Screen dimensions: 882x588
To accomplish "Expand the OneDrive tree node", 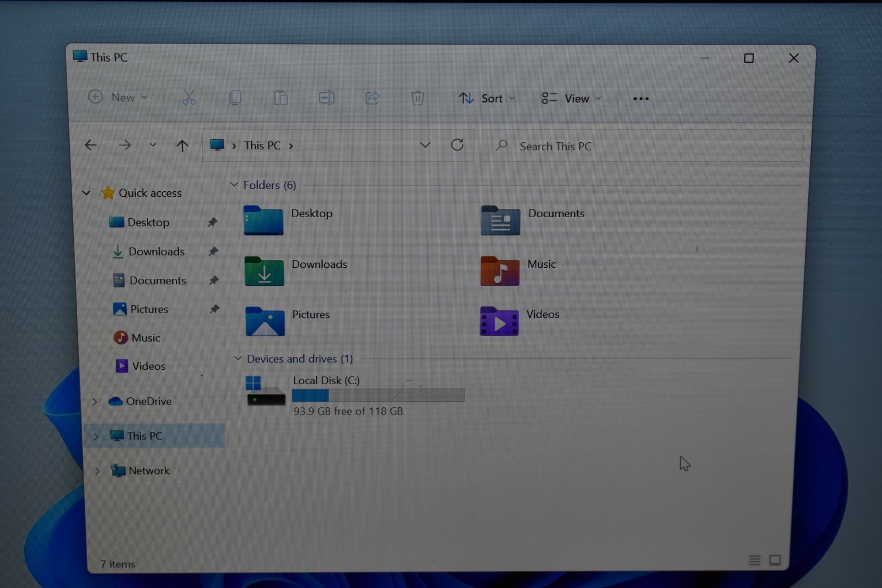I will coord(94,401).
